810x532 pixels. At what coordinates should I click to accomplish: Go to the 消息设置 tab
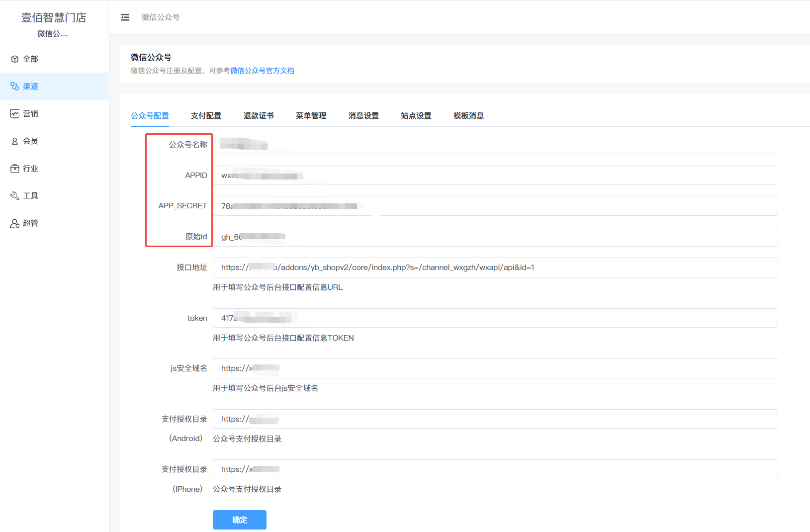point(363,116)
